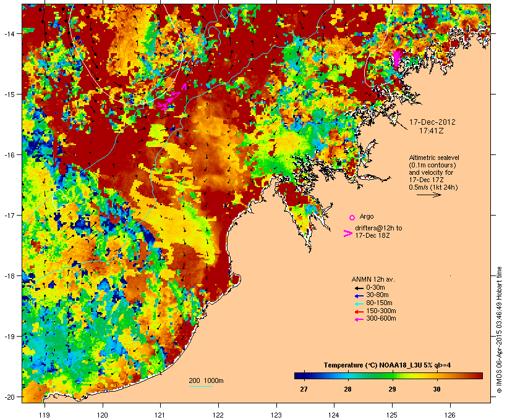Click the 'Altimetric sealevel' caption text
The image size is (507, 420).
pos(434,157)
